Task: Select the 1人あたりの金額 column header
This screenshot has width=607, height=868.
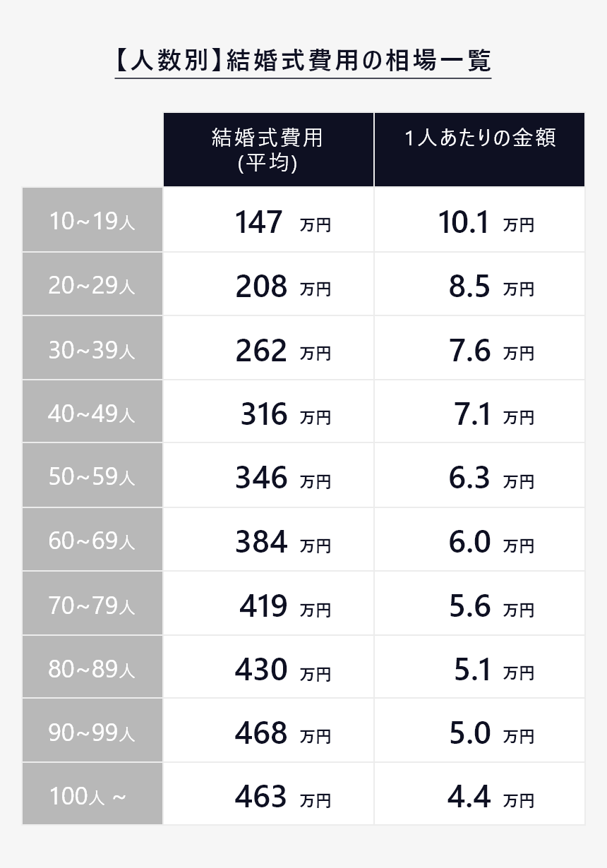Action: pyautogui.click(x=479, y=138)
